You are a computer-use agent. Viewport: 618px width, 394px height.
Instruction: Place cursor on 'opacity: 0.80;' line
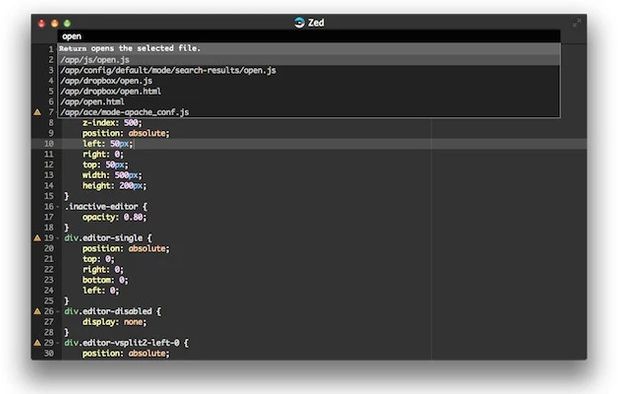[114, 217]
